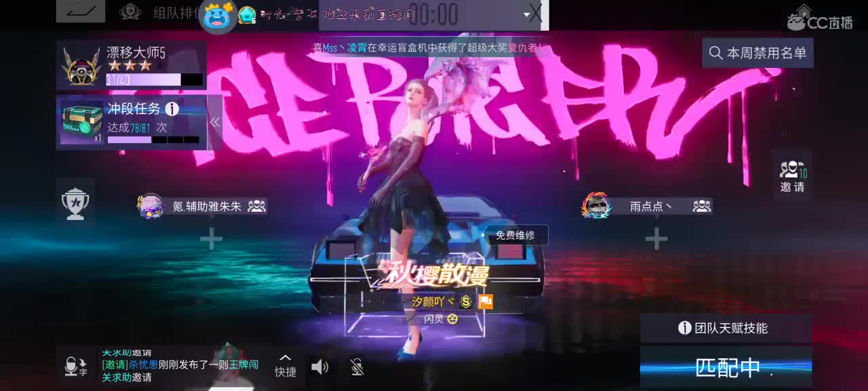868x391 pixels.
Task: Show info icon beside 团队天赋技能
Action: [685, 328]
